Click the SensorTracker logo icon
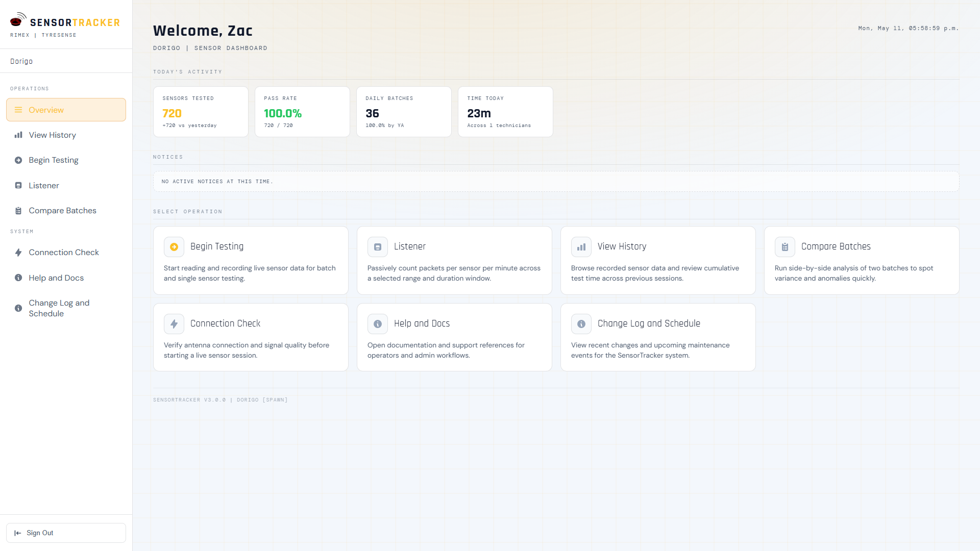 pyautogui.click(x=18, y=19)
